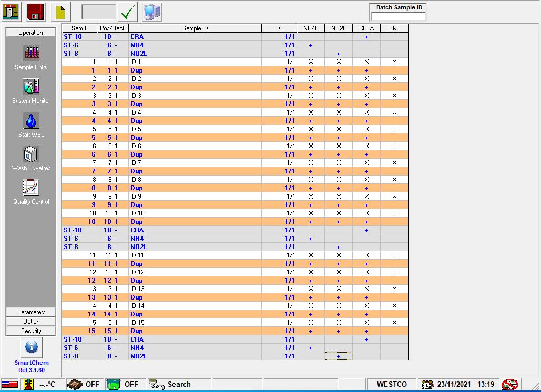Switch to the Security section
Image resolution: width=541 pixels, height=392 pixels.
point(30,331)
